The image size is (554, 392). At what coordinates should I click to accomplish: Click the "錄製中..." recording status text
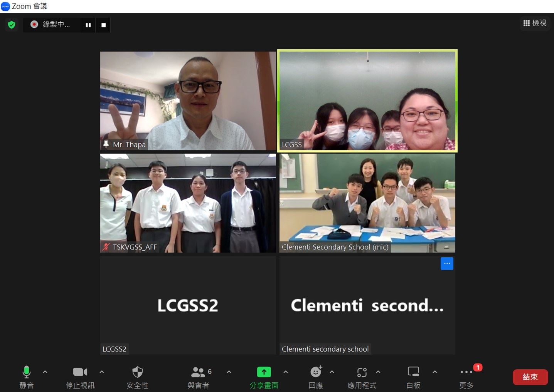tap(56, 24)
